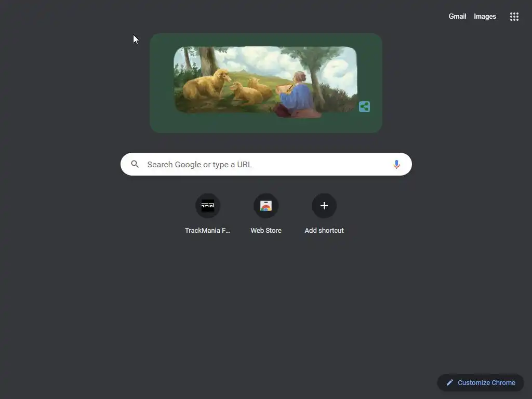Click the Add shortcut label text

click(x=324, y=230)
